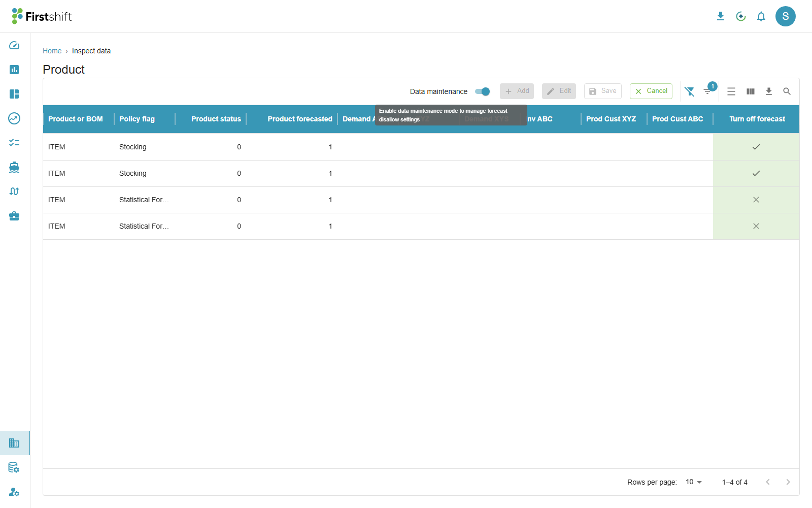Export the table with download icon

click(769, 91)
